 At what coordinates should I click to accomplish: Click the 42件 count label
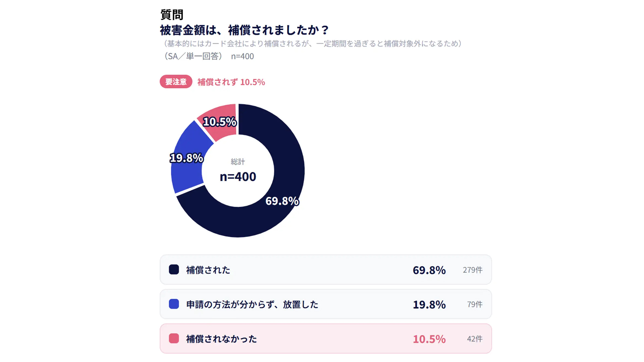[475, 339]
